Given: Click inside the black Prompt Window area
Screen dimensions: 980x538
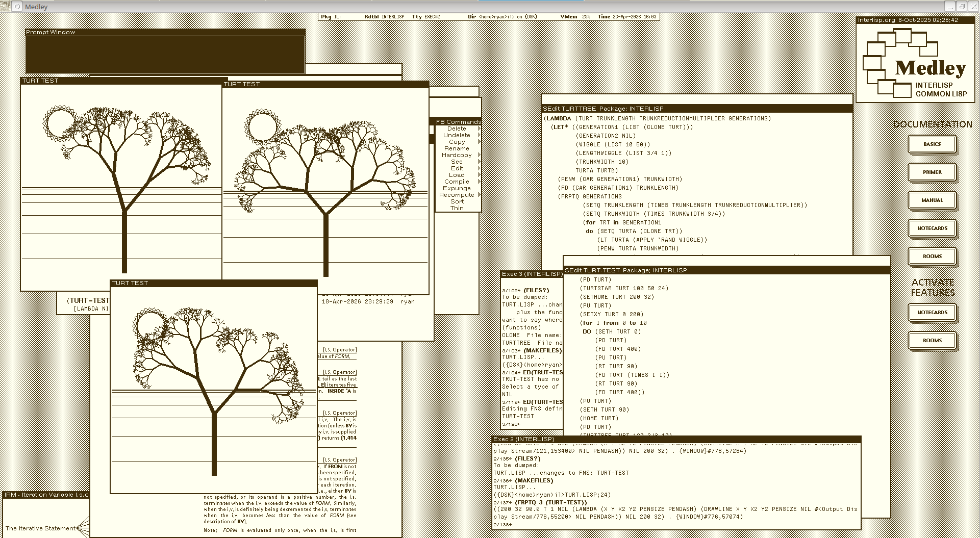Looking at the screenshot, I should pos(165,54).
